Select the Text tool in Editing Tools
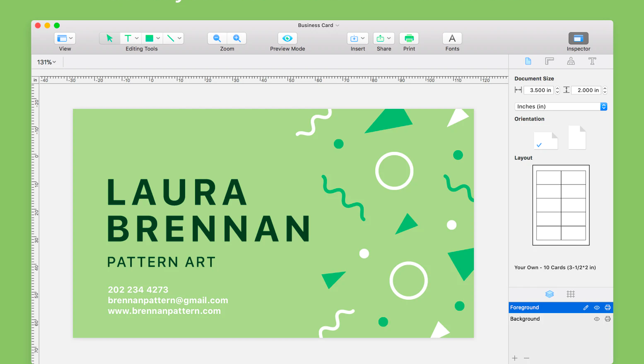Viewport: 644px width, 364px height. [128, 38]
